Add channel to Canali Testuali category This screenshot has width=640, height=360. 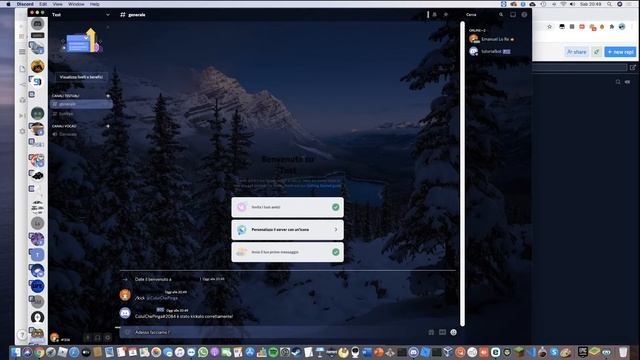tap(108, 96)
